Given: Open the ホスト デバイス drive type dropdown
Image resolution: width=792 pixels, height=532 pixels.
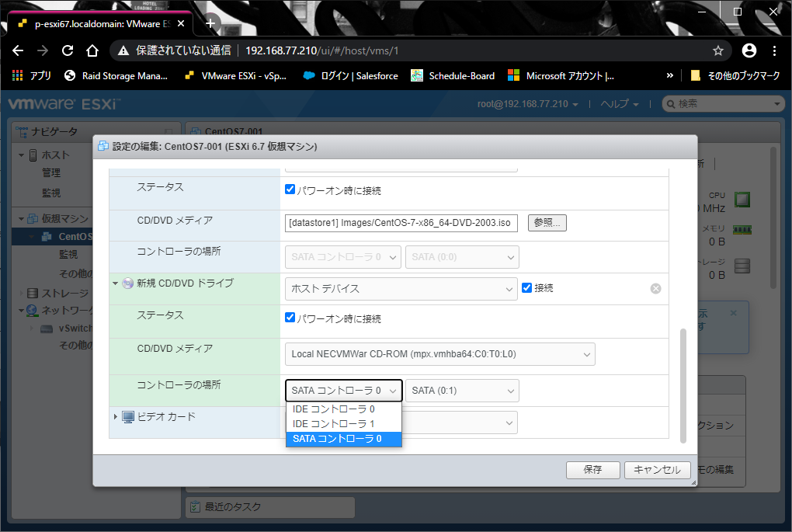Looking at the screenshot, I should pyautogui.click(x=401, y=288).
